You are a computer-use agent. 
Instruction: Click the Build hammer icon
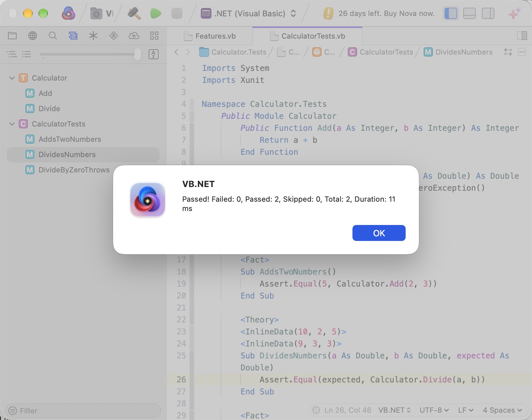134,14
